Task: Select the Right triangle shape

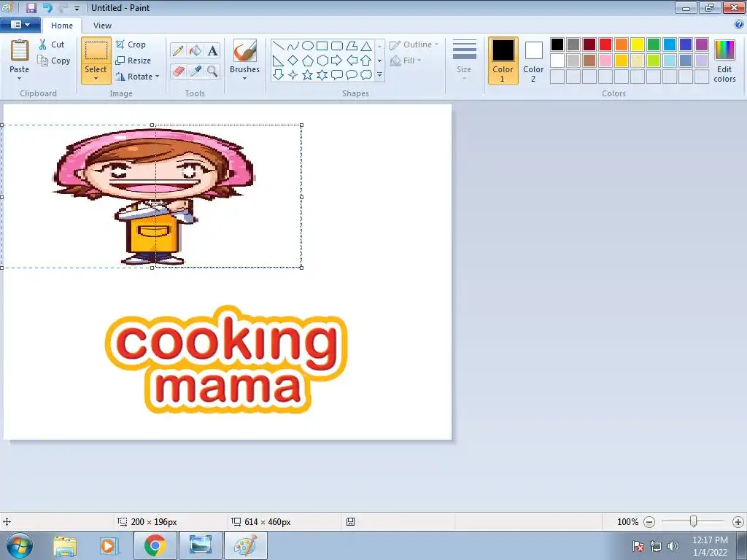Action: 279,61
